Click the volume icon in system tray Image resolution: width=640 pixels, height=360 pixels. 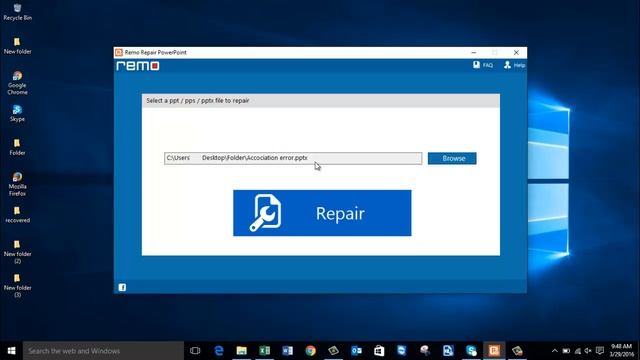click(x=588, y=351)
